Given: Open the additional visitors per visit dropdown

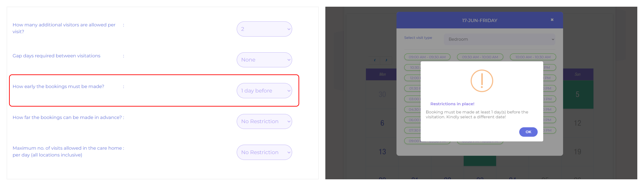Looking at the screenshot, I should [264, 29].
